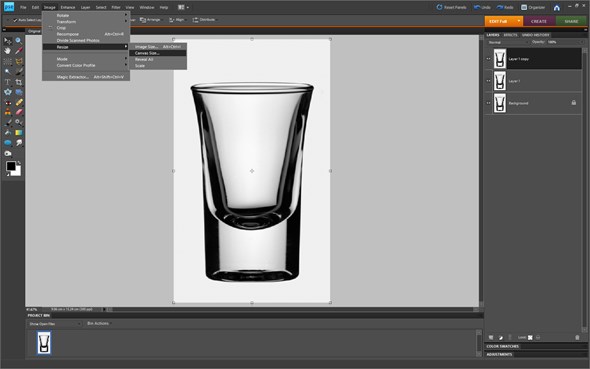Select the blue ellipse Shape tool
This screenshot has height=369, width=590.
tap(8, 143)
